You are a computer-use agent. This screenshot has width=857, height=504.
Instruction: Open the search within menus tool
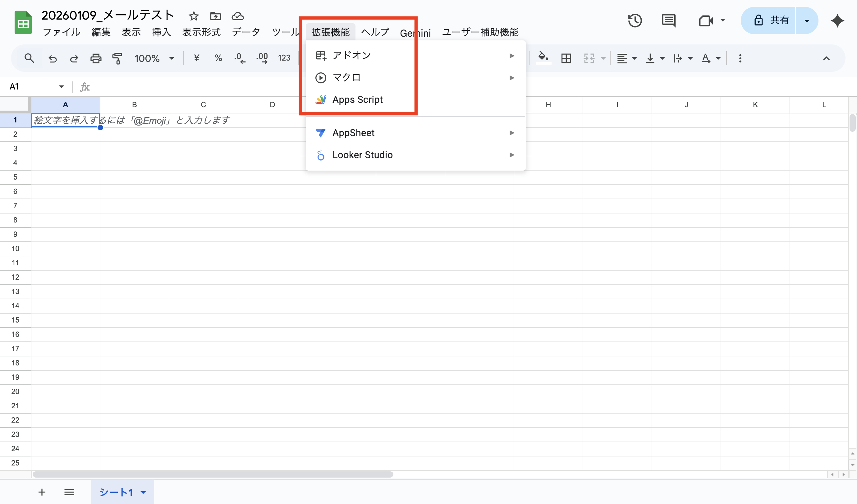pyautogui.click(x=29, y=58)
